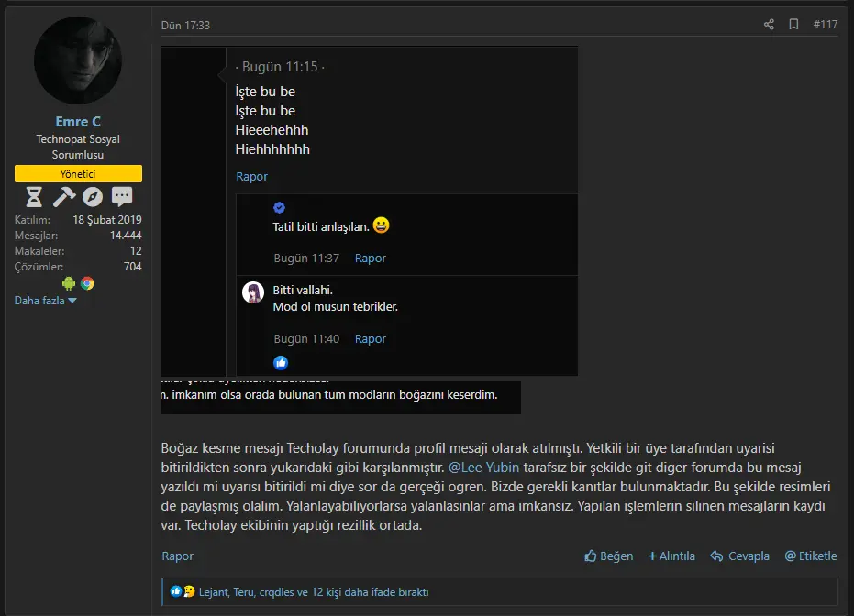Report this post via bottom Rapor link
Screen dimensions: 854x616
[178, 556]
